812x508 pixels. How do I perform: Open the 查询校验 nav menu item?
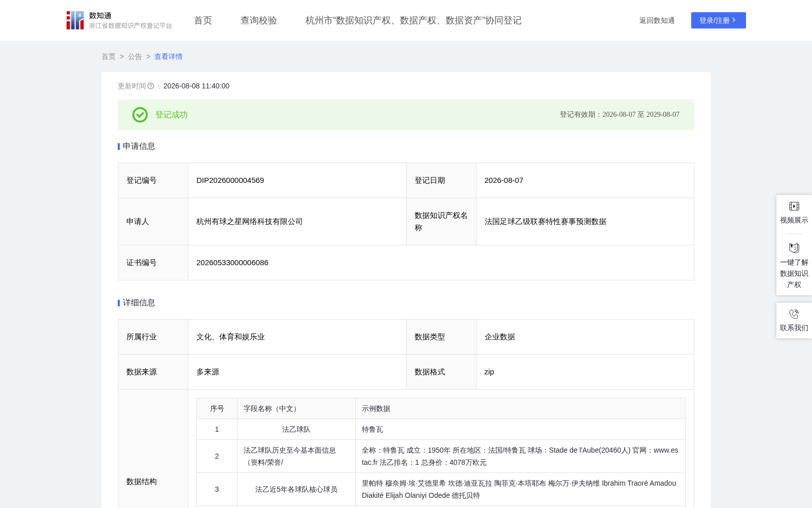[x=259, y=20]
